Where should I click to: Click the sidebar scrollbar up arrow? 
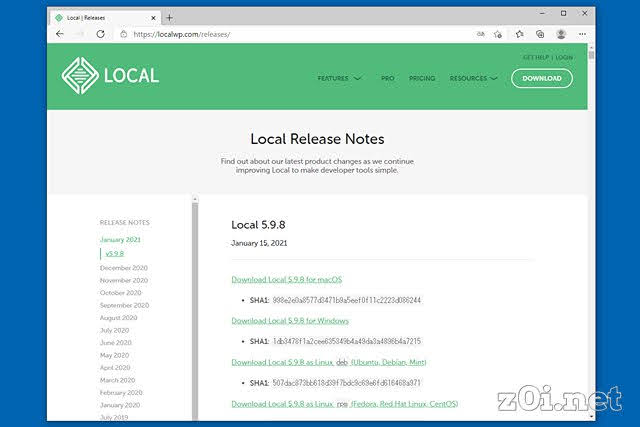pos(195,199)
